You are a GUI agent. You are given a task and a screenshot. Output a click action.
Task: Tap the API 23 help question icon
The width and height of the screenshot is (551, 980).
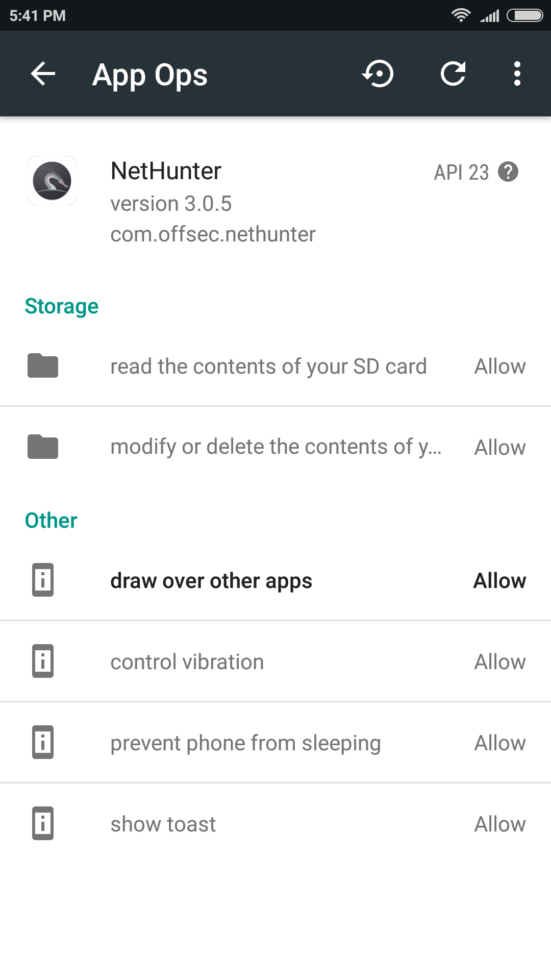pyautogui.click(x=508, y=172)
